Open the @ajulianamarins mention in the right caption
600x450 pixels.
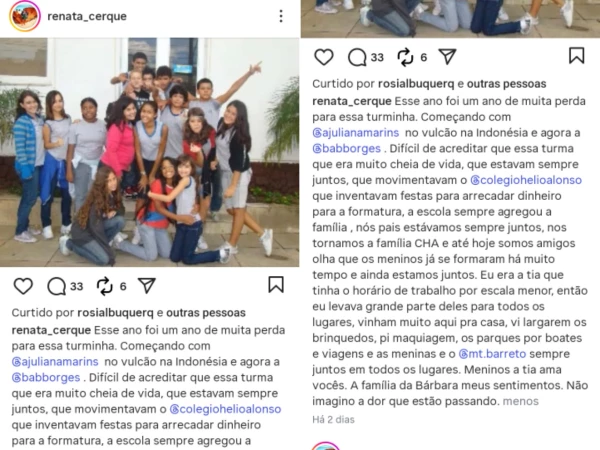[x=355, y=133]
